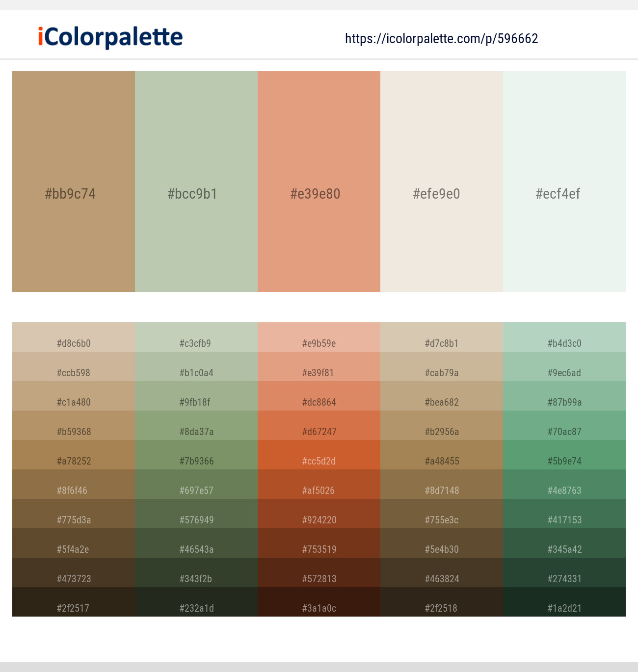Image resolution: width=638 pixels, height=672 pixels.
Task: Pick the #5b9e74 green shade
Action: point(564,455)
